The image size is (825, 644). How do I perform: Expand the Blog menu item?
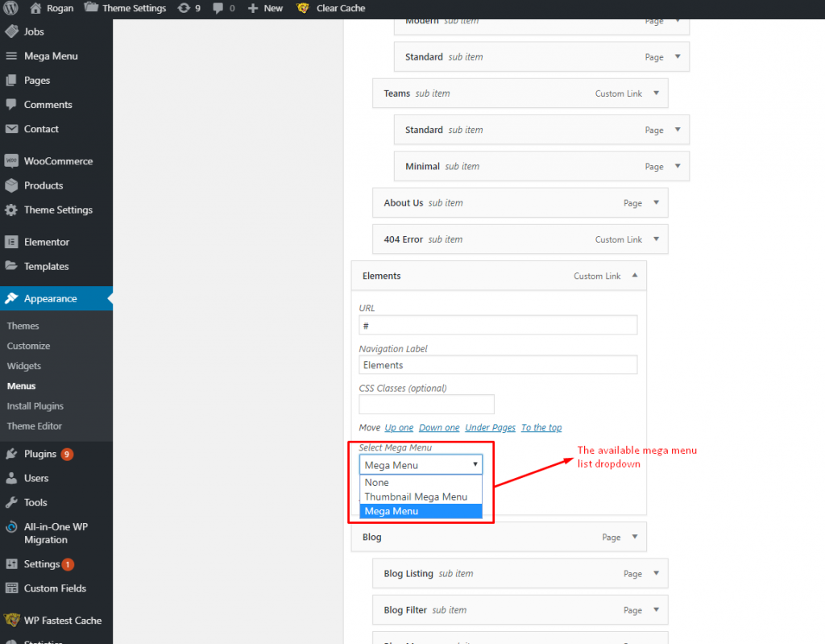tap(635, 537)
